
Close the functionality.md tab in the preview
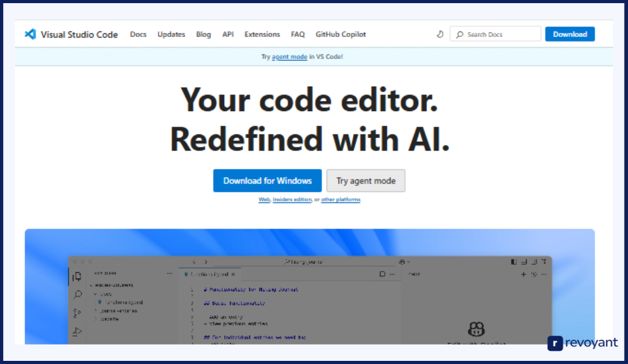233,274
